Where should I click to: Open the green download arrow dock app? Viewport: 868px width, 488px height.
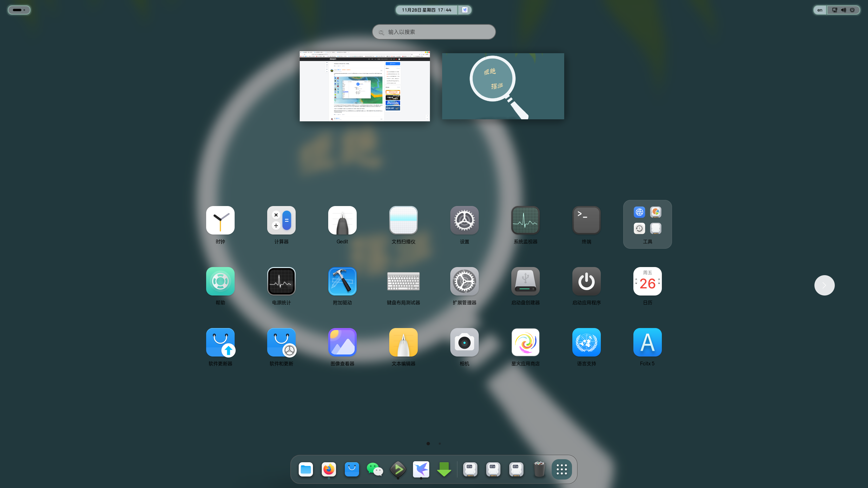point(444,469)
